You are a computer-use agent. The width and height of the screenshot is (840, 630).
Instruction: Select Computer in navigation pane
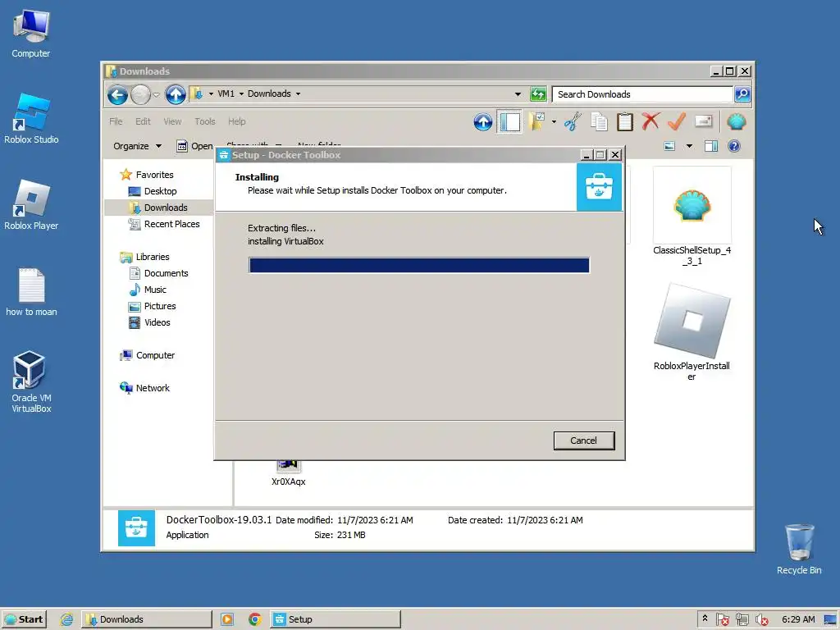[148, 356]
